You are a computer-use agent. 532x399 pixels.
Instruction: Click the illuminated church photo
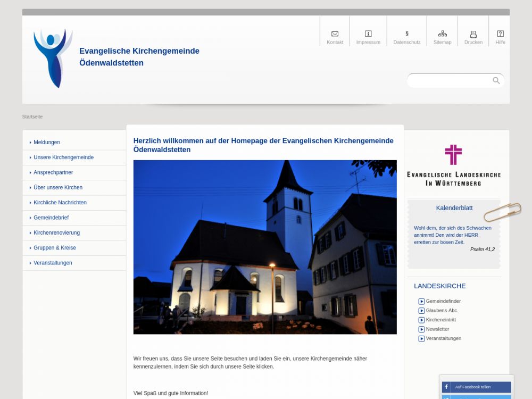tap(265, 247)
